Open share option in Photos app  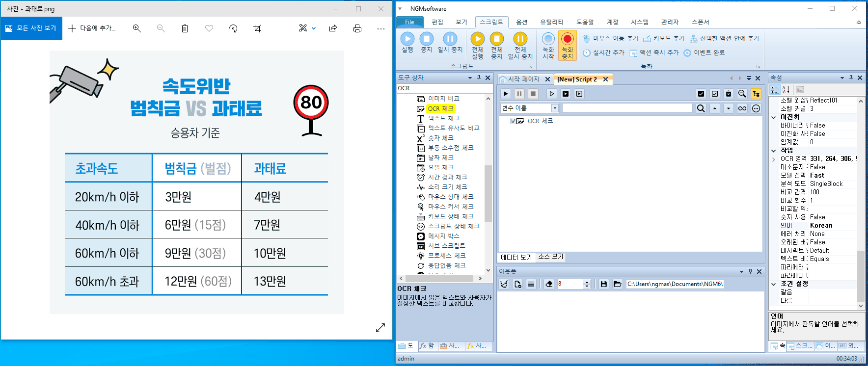tap(333, 28)
